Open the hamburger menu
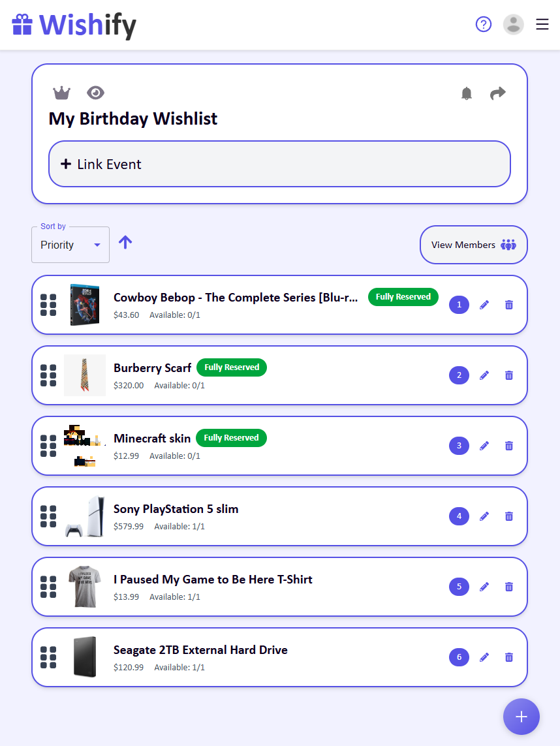 click(542, 25)
